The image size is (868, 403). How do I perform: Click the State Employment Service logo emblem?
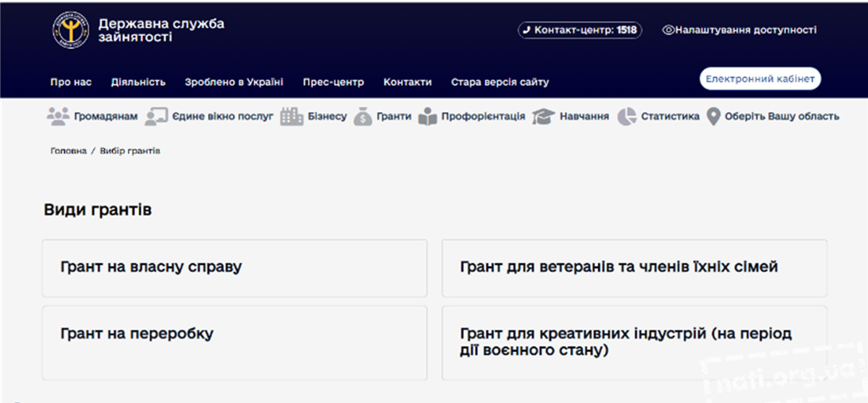[x=70, y=30]
